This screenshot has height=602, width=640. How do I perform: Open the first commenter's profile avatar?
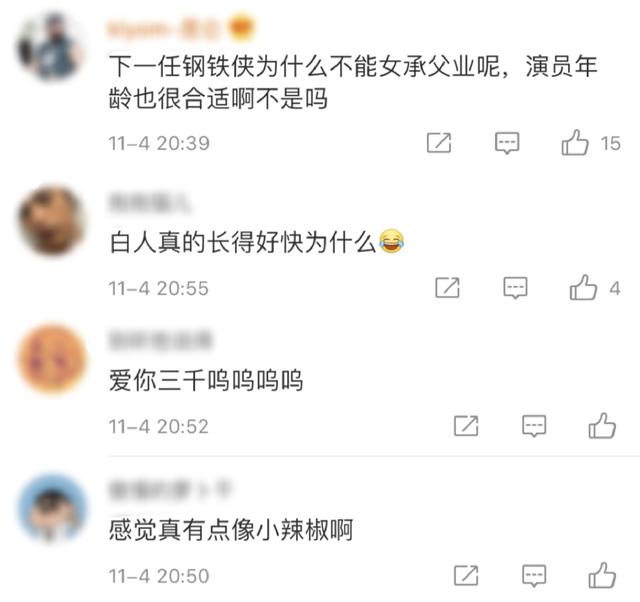(51, 45)
